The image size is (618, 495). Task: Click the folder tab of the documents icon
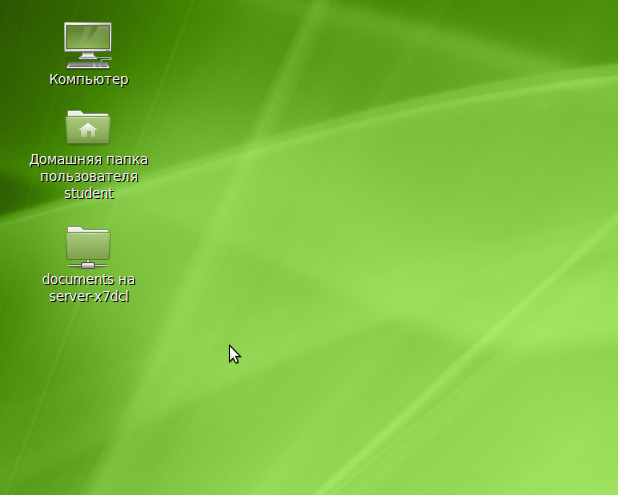click(x=76, y=229)
